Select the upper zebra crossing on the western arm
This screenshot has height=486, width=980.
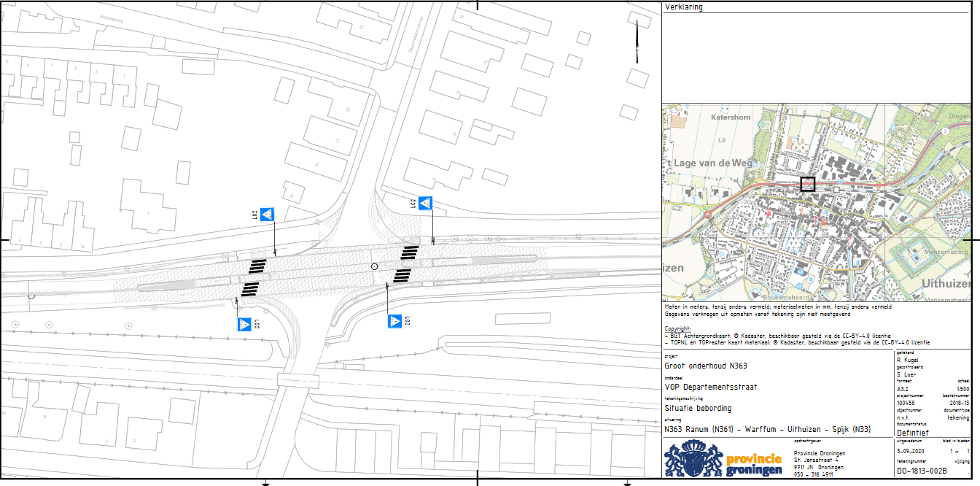tap(258, 266)
